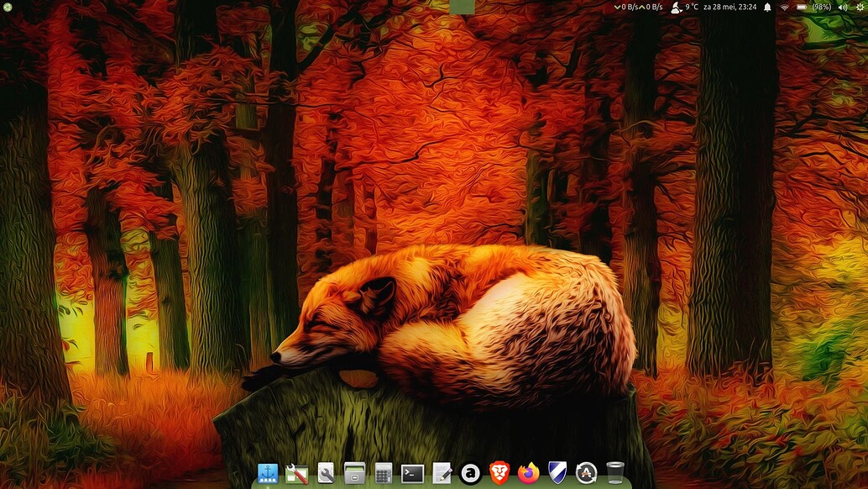Open the sound volume indicator
Screen dimensions: 868x489
pos(843,8)
